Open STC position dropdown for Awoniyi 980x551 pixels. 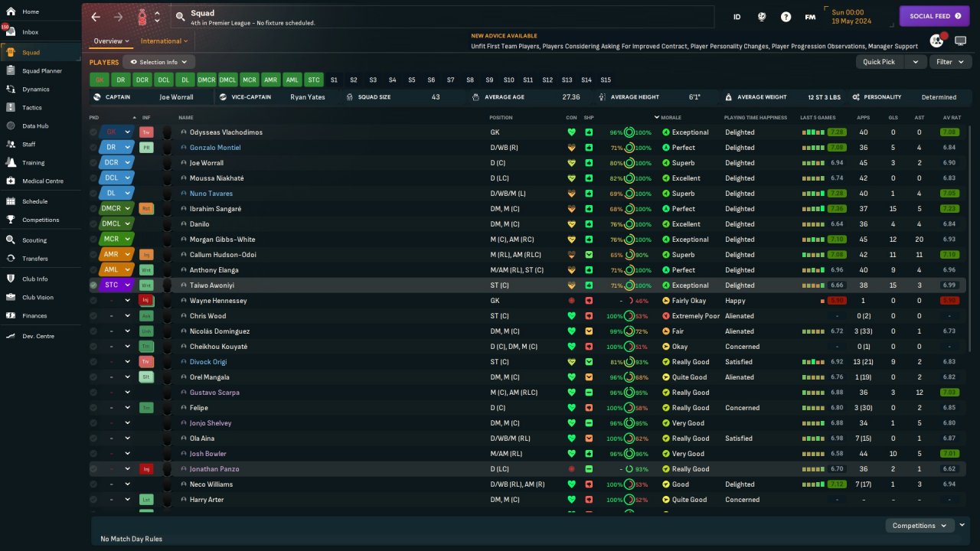(x=128, y=285)
